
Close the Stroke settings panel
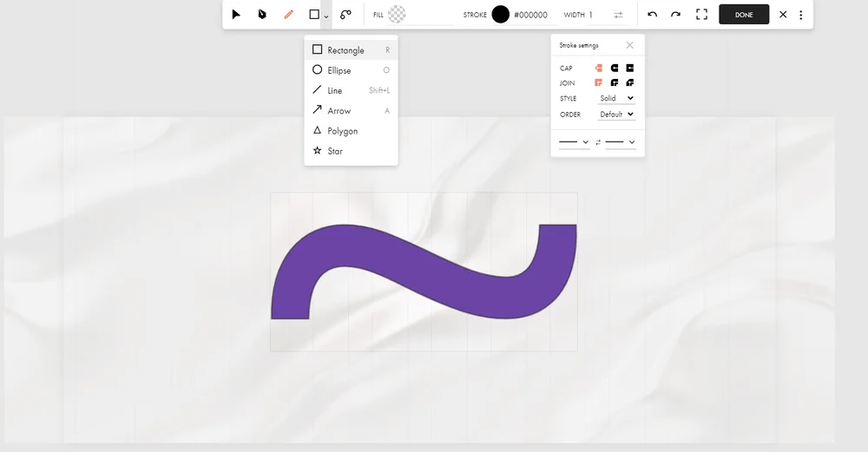pyautogui.click(x=629, y=45)
